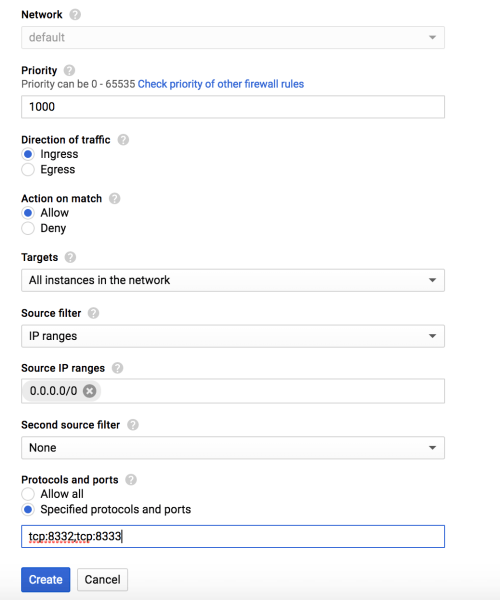Screen dimensions: 500x600
Task: Click the Priority input field with 1000
Action: click(233, 107)
